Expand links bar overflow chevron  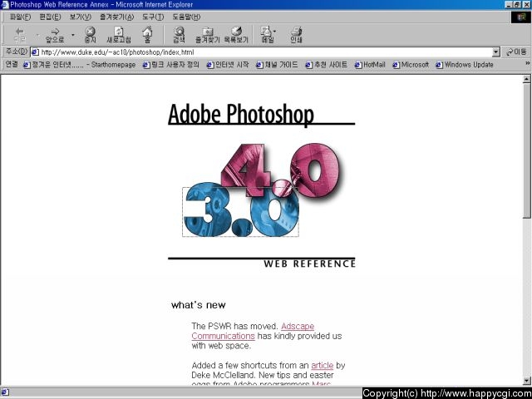[528, 63]
